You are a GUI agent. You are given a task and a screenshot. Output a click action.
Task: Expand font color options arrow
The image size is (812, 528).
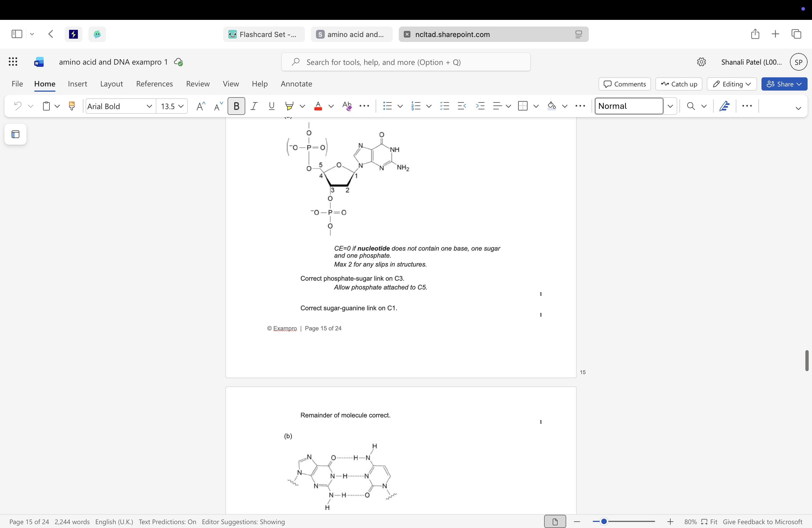pyautogui.click(x=331, y=106)
